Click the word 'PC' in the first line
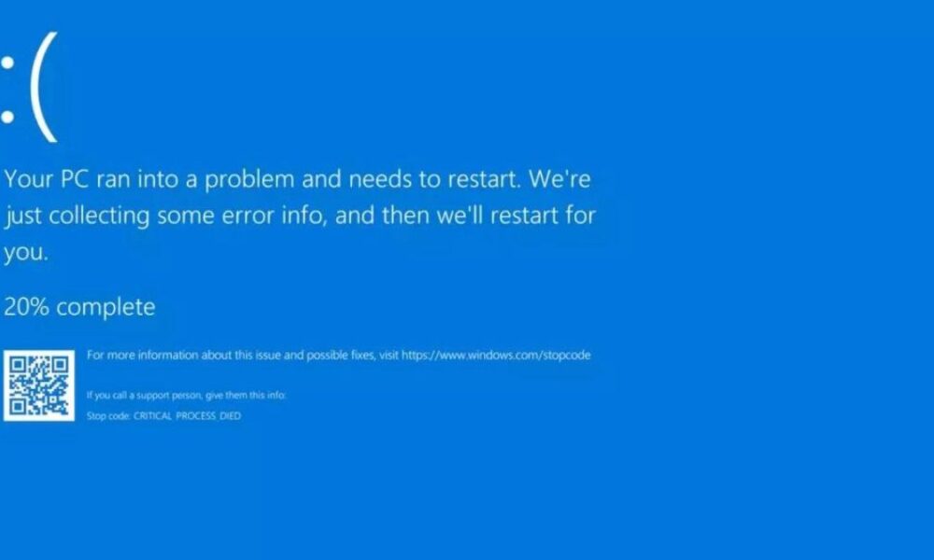 (75, 178)
